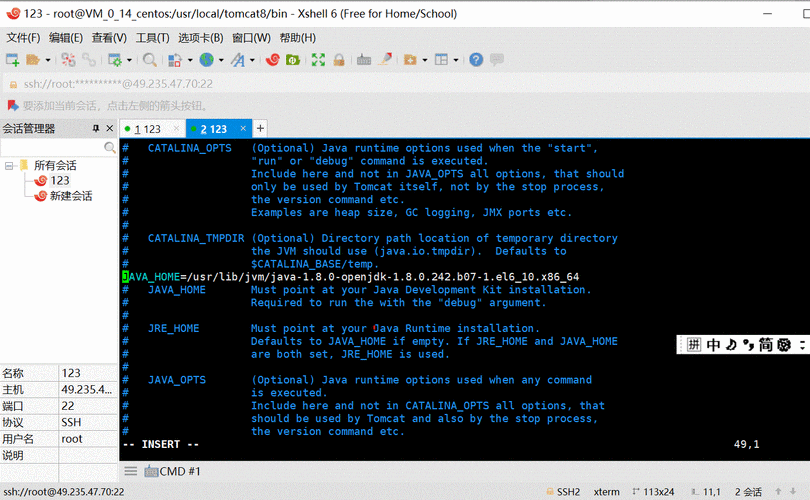Click the red Xshell swirl toolbar icon
Viewport: 810px width, 500px height.
pos(273,60)
